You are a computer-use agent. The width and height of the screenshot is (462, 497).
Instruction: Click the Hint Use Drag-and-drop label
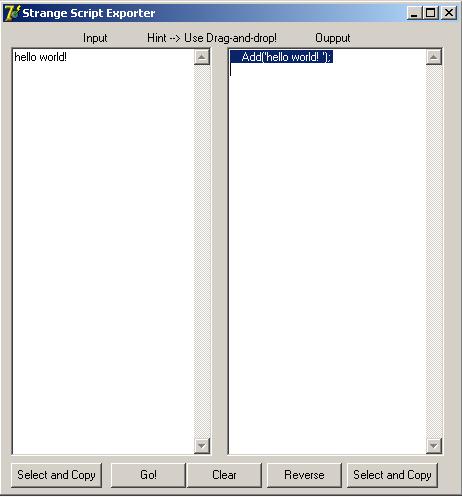[x=212, y=38]
